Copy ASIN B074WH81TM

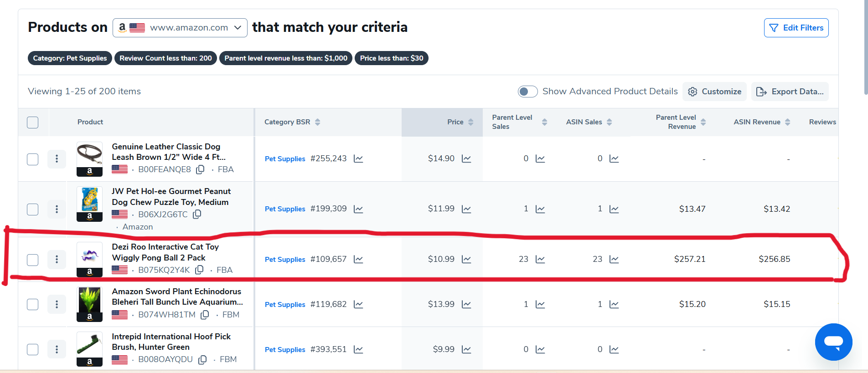click(205, 315)
